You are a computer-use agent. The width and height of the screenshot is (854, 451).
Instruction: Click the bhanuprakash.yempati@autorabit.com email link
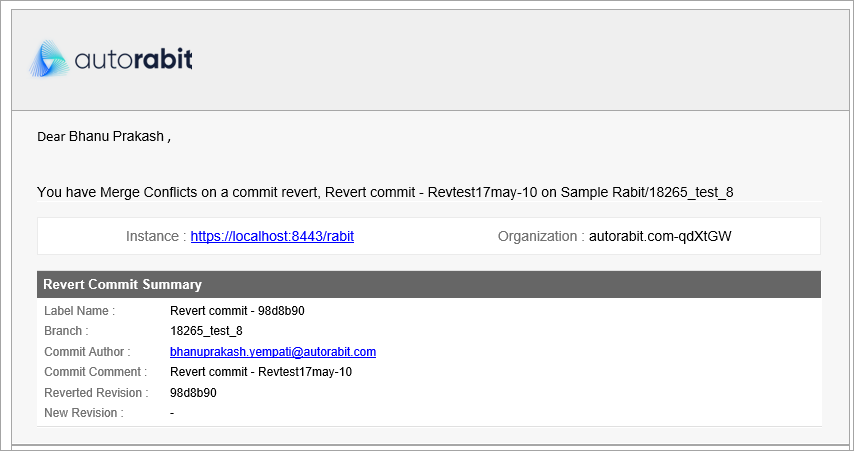273,352
